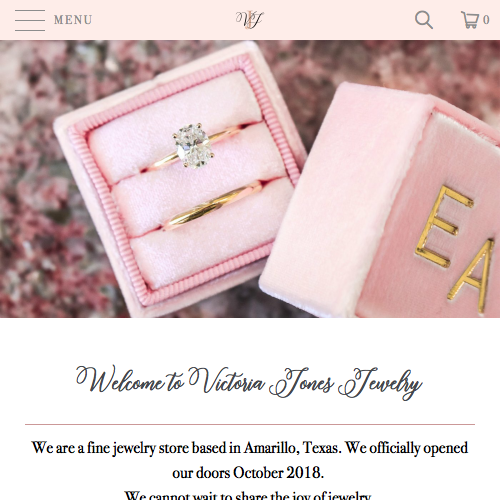Viewport: 500px width, 500px height.
Task: Click the oval diamond engagement ring in photo
Action: point(193,146)
